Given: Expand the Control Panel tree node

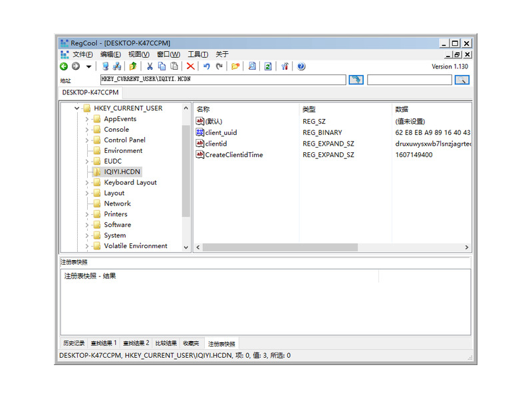Looking at the screenshot, I should [x=87, y=140].
